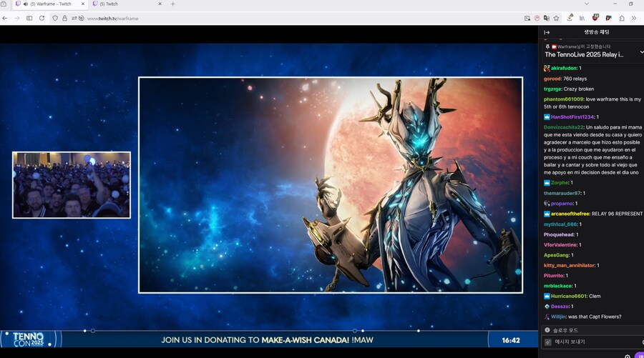This screenshot has width=644, height=358.
Task: Close the Warframe - Twitch tab
Action: point(82,4)
